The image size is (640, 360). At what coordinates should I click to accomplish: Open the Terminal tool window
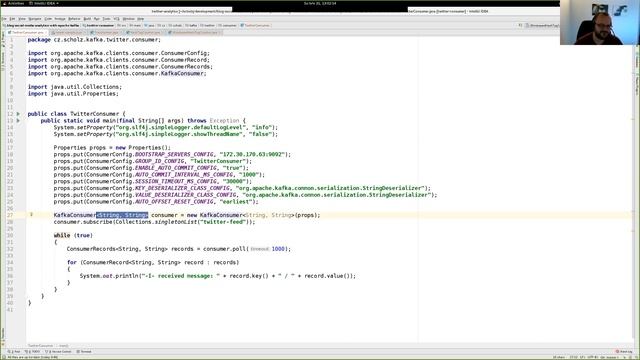pyautogui.click(x=84, y=351)
